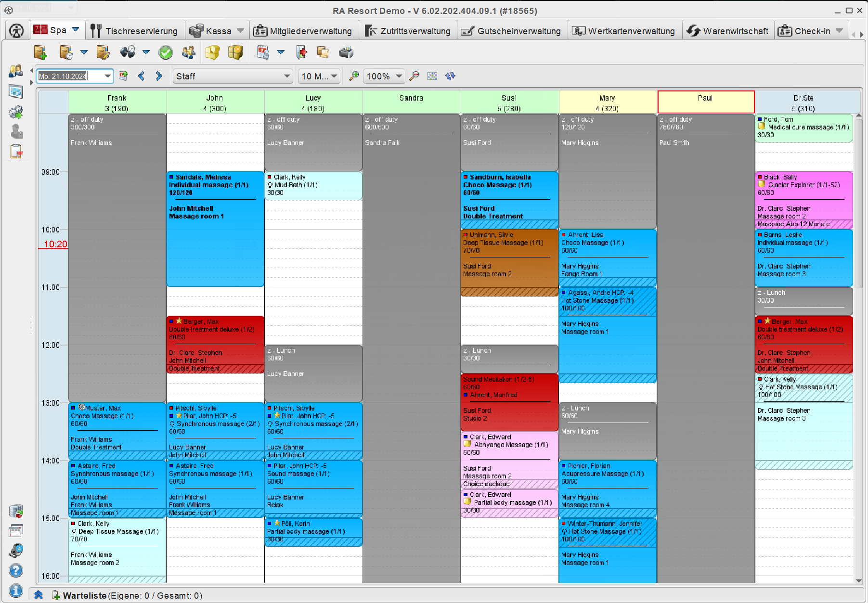The width and height of the screenshot is (868, 603).
Task: Switch to the Gutscheinverwaltung tab
Action: click(512, 31)
